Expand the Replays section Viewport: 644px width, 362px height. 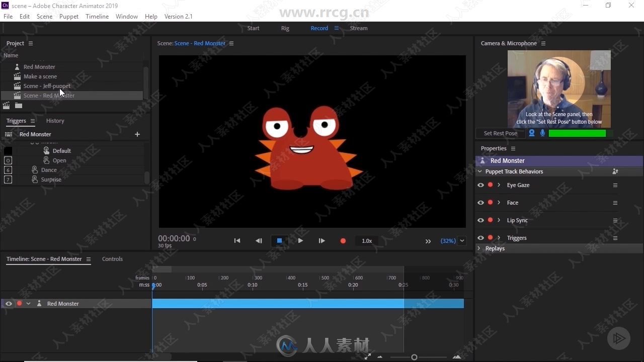pos(479,248)
